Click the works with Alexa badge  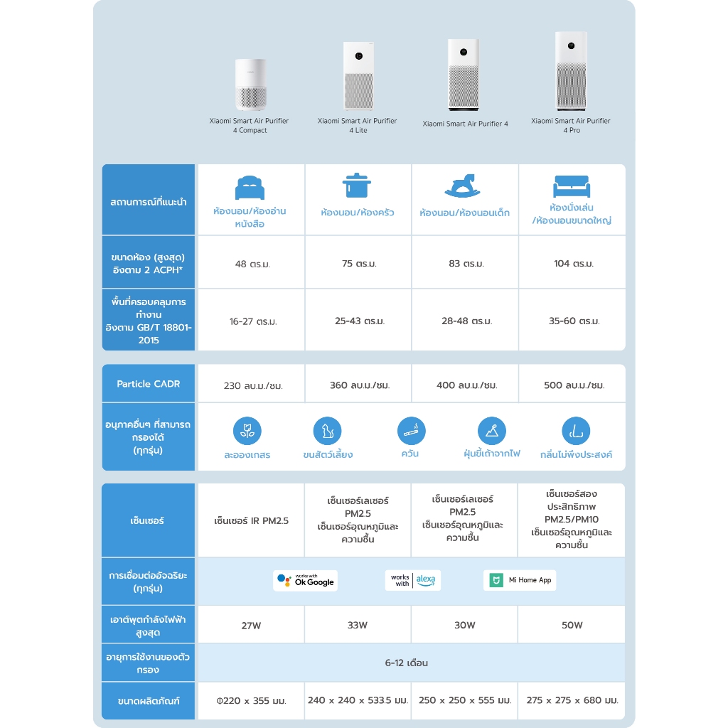(412, 580)
